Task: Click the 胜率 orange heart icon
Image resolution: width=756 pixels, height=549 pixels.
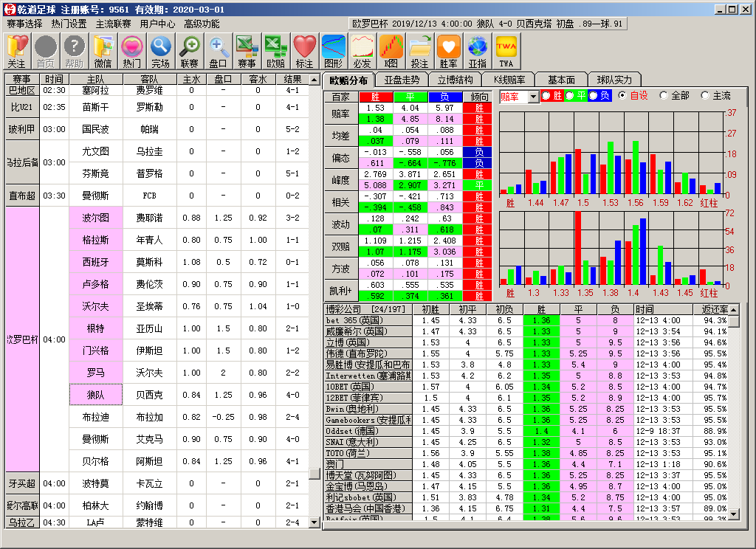Action: click(x=448, y=52)
